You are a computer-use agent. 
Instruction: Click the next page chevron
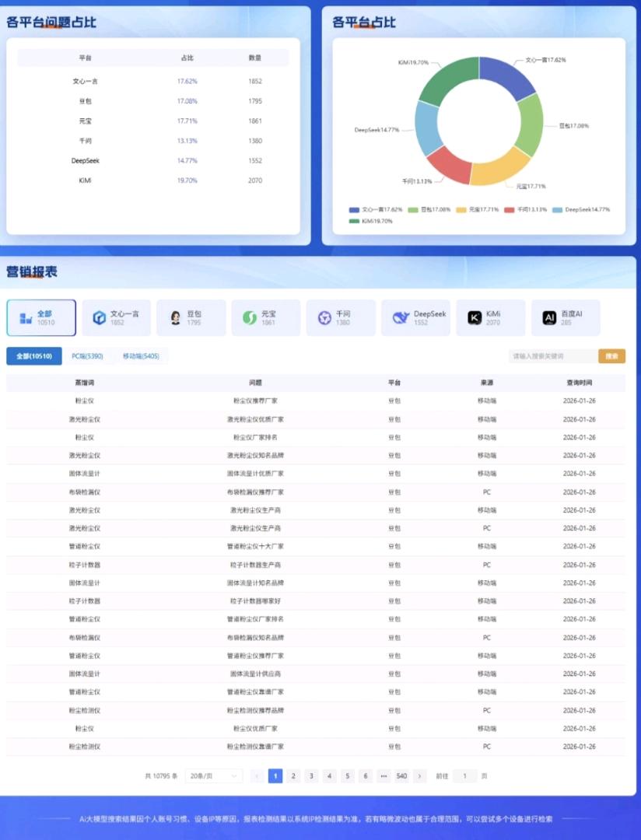click(x=420, y=776)
